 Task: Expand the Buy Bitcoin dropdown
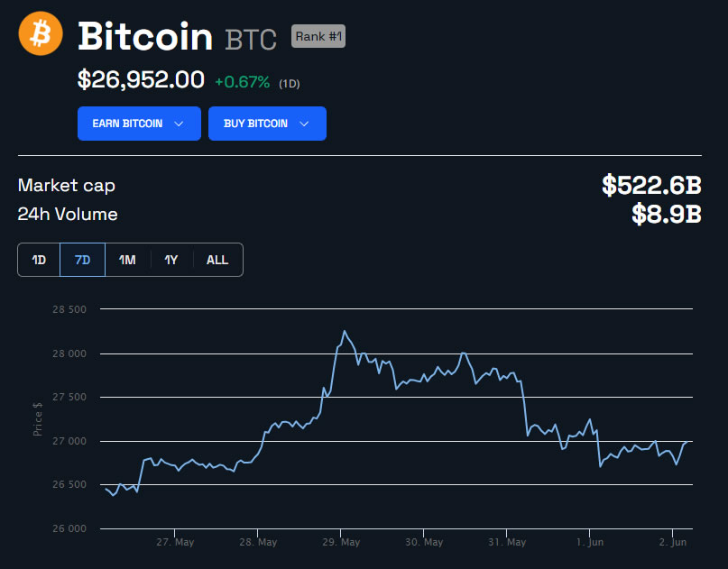tap(267, 124)
